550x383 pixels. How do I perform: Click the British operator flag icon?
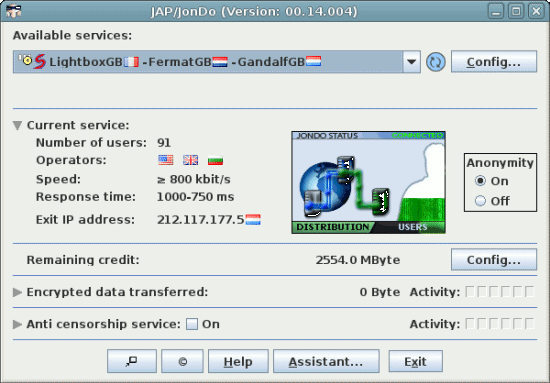click(190, 160)
